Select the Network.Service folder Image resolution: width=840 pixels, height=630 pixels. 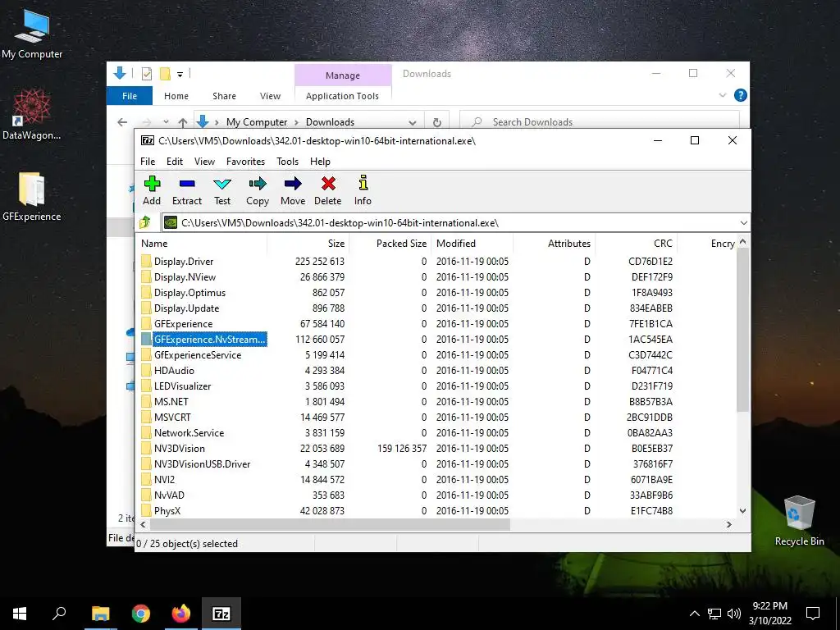coord(189,432)
